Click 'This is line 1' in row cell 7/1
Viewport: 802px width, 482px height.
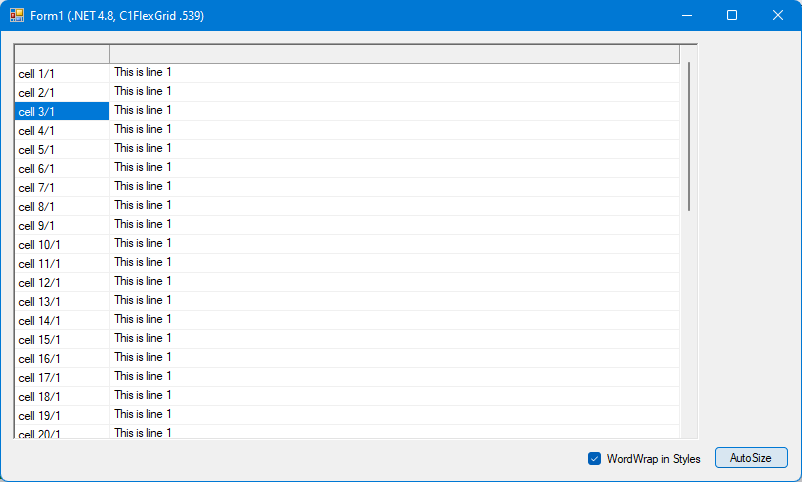point(143,186)
